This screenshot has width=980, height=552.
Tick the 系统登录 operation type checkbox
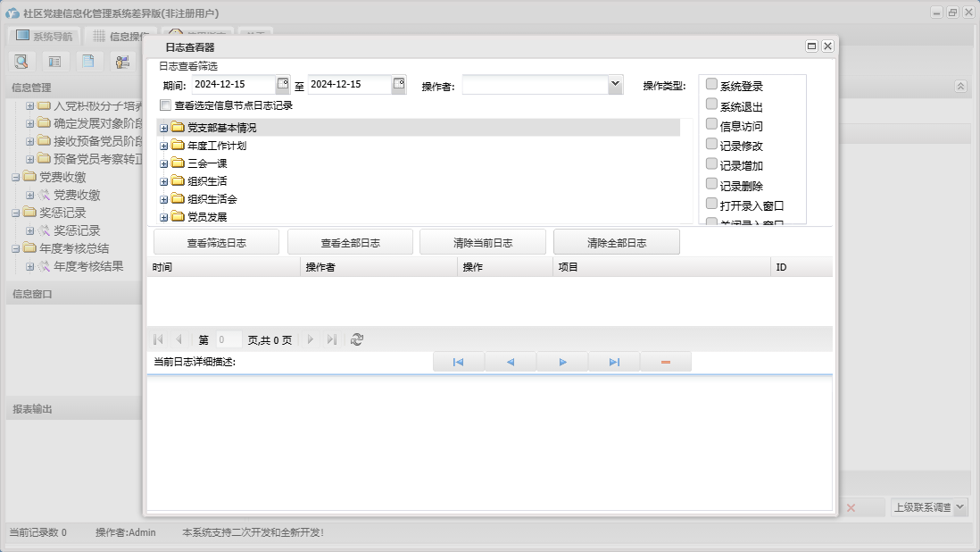[x=711, y=85]
